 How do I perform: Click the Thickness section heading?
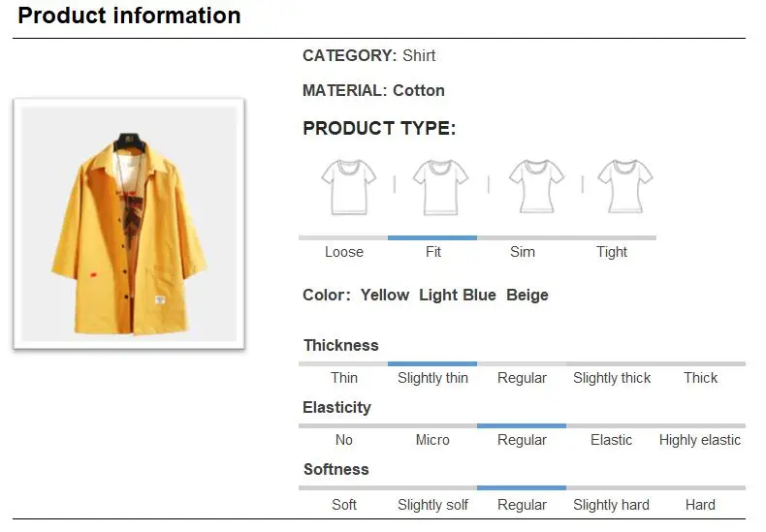tap(341, 346)
